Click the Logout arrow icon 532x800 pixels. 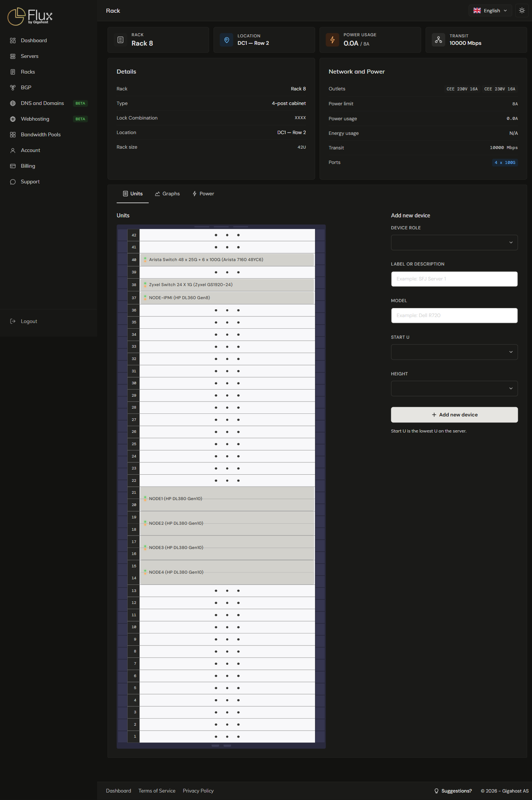coord(13,321)
